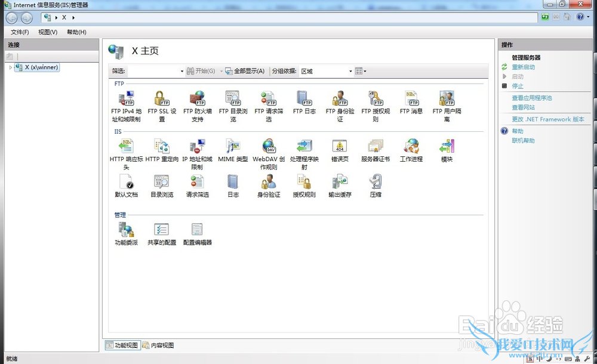
Task: Open IIS 目录浏览 feature
Action: [162, 186]
